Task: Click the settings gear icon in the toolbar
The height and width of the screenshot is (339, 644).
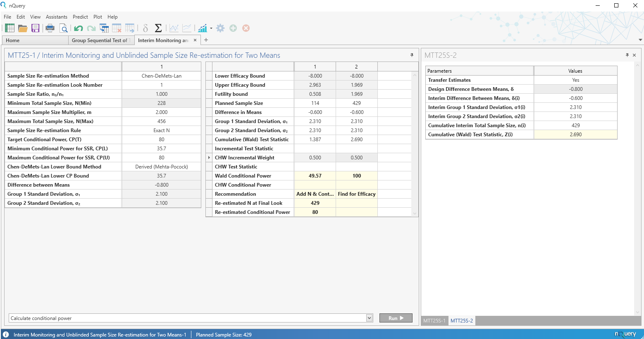Action: pos(220,28)
